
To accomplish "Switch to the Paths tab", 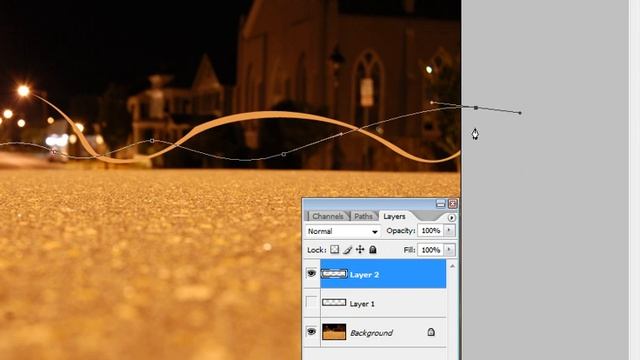I will coord(363,216).
